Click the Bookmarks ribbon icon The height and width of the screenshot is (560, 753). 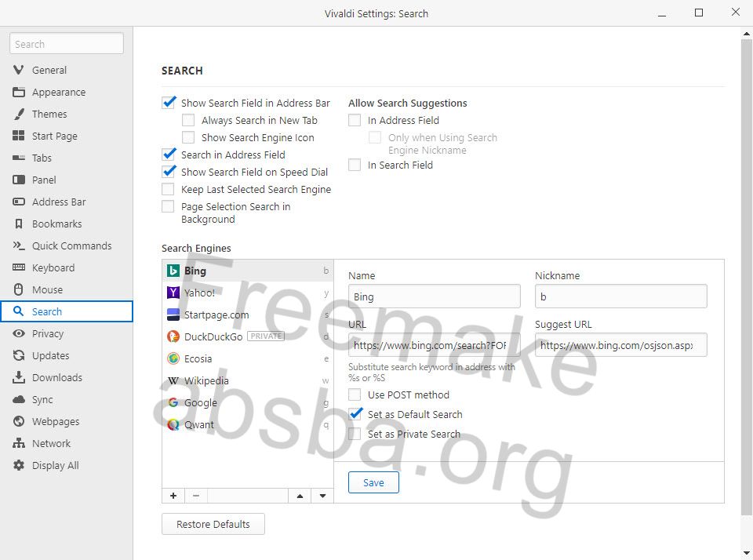click(x=18, y=224)
